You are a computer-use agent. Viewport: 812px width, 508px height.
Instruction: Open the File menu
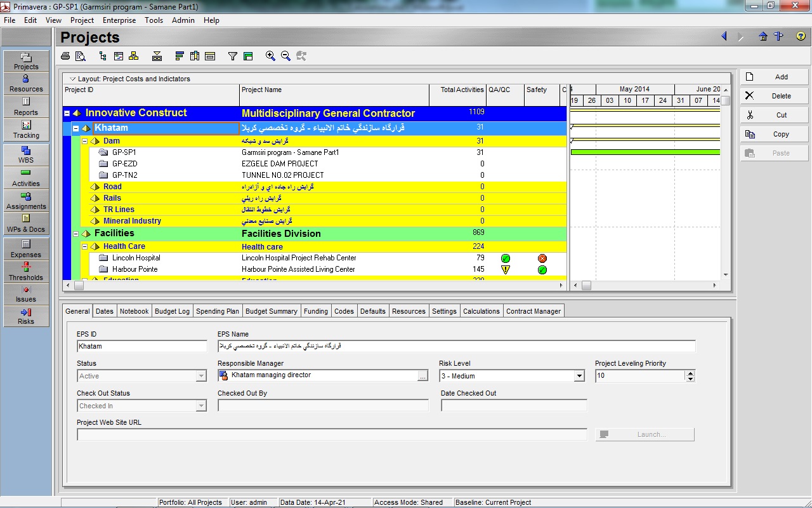(10, 20)
